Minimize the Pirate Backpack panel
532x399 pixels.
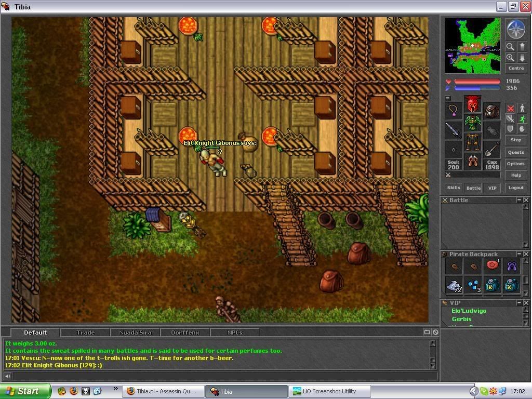point(519,254)
